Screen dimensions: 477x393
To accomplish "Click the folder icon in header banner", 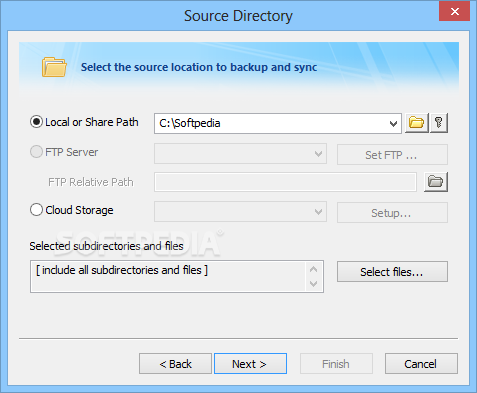I will (x=54, y=67).
